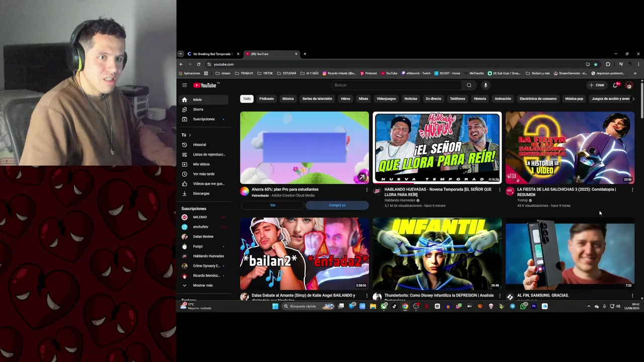Open a new browser tab
This screenshot has width=644, height=362.
tap(305, 54)
